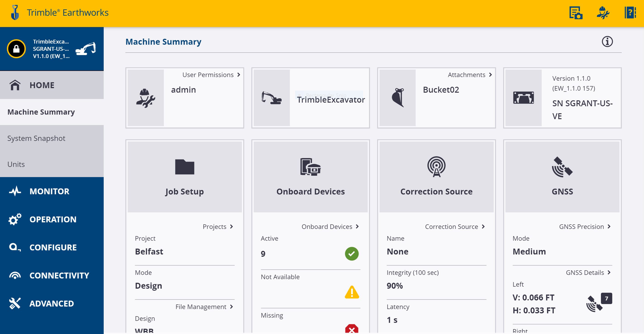Viewport: 644px width, 334px height.
Task: Open the job report icon in header
Action: 576,13
